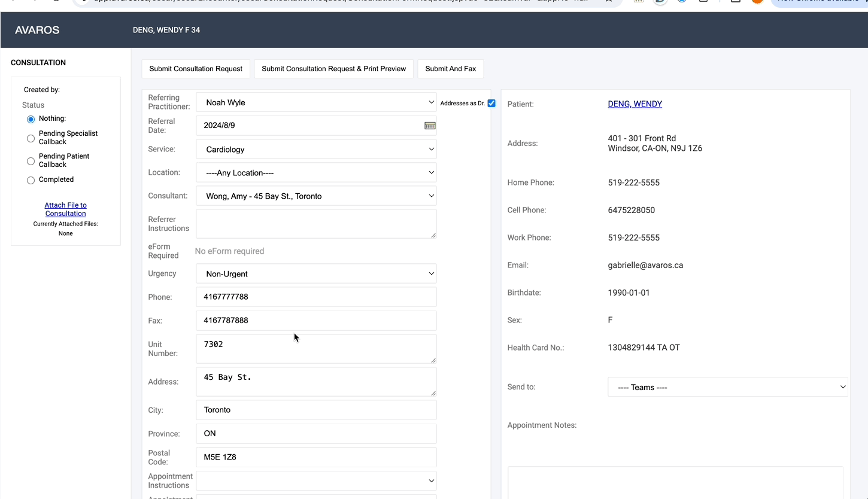Expand the Send to Teams dropdown
Image resolution: width=868 pixels, height=499 pixels.
(728, 387)
